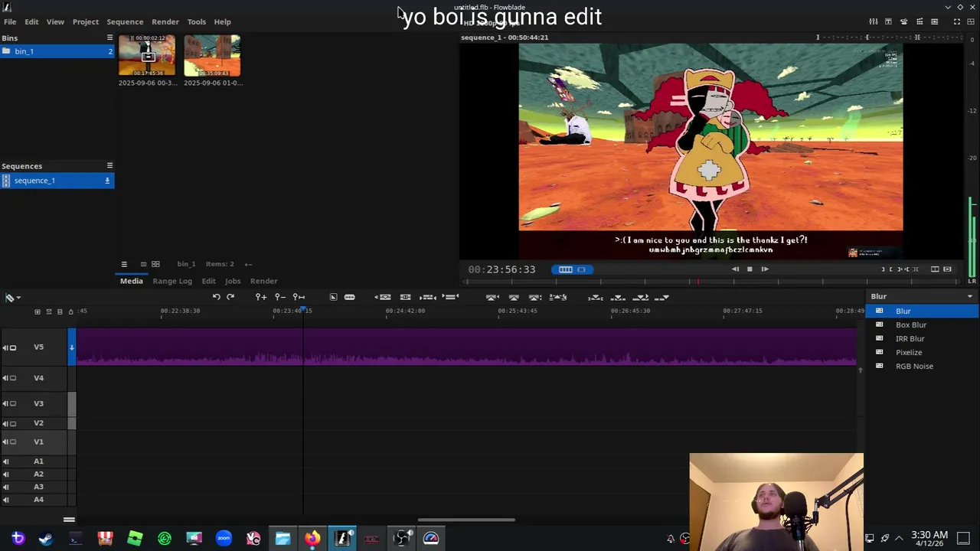Screen dimensions: 980x551
Task: Click the clip cut tool icon
Action: pos(349,297)
